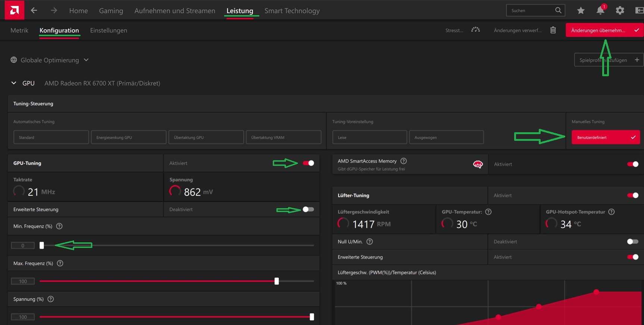The width and height of the screenshot is (644, 325).
Task: Discard changes via trash can icon
Action: coord(553,30)
